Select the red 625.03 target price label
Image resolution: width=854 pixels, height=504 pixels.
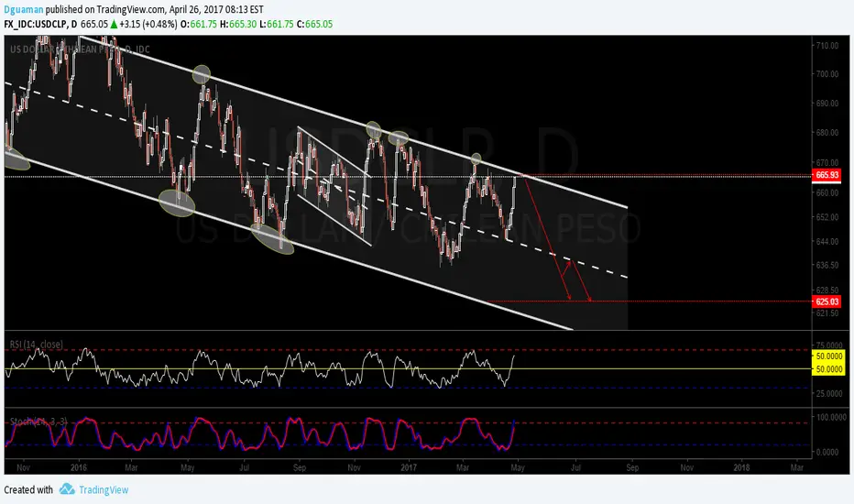click(x=827, y=301)
